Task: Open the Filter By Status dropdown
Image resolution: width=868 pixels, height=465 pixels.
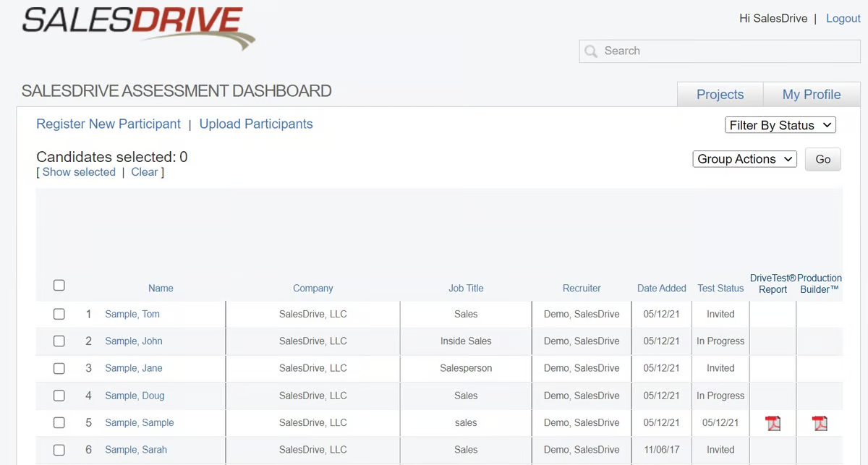Action: coord(780,124)
